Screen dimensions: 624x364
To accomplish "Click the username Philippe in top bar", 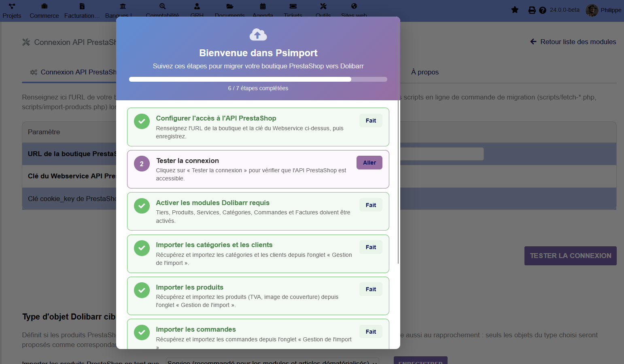I will coord(611,10).
